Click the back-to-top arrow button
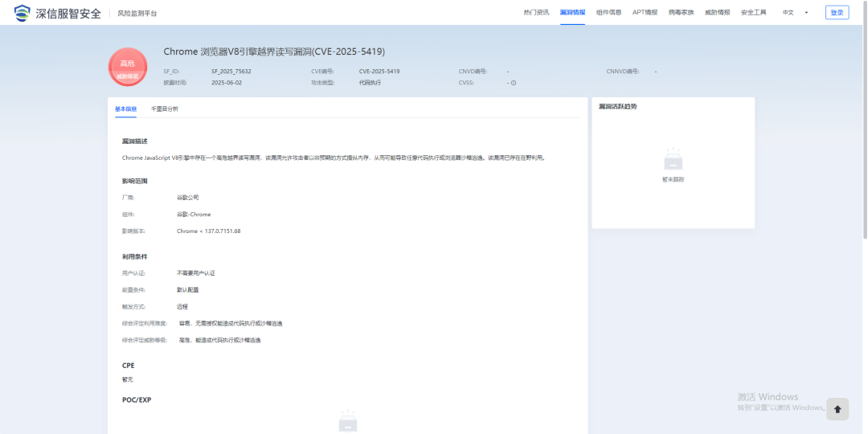This screenshot has height=434, width=868. (x=837, y=409)
